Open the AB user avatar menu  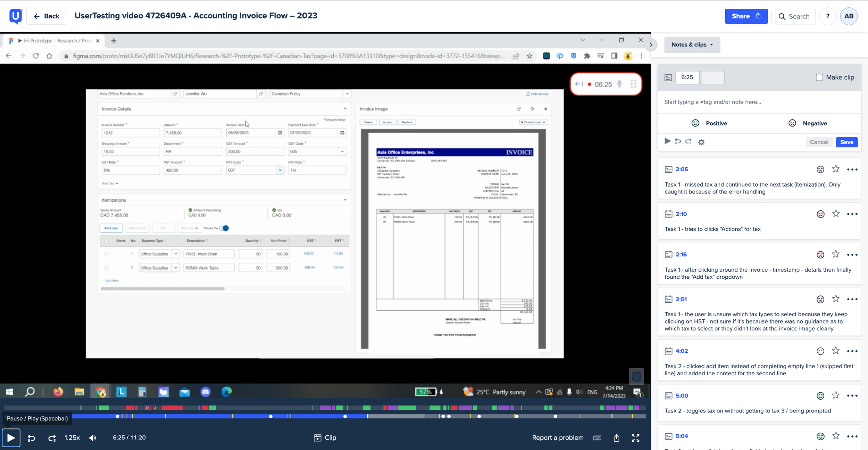pyautogui.click(x=849, y=16)
